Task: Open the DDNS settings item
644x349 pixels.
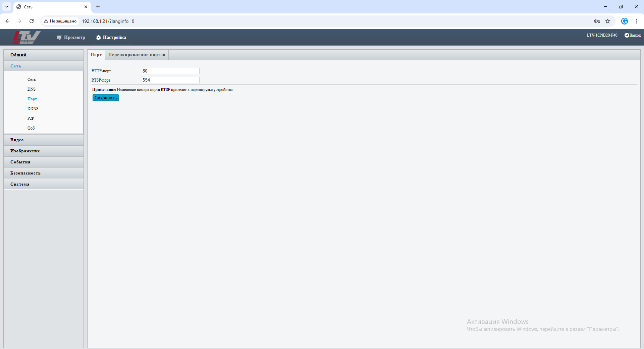Action: click(33, 109)
